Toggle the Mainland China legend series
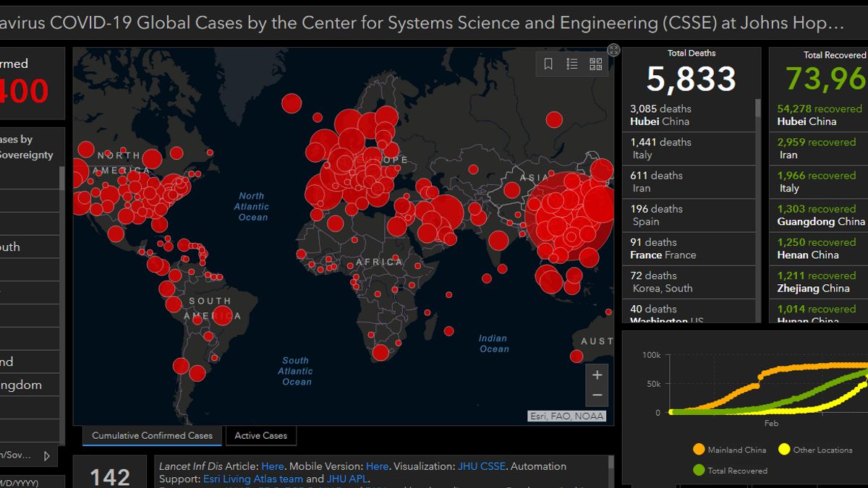Viewport: 868px width, 488px height. (736, 450)
